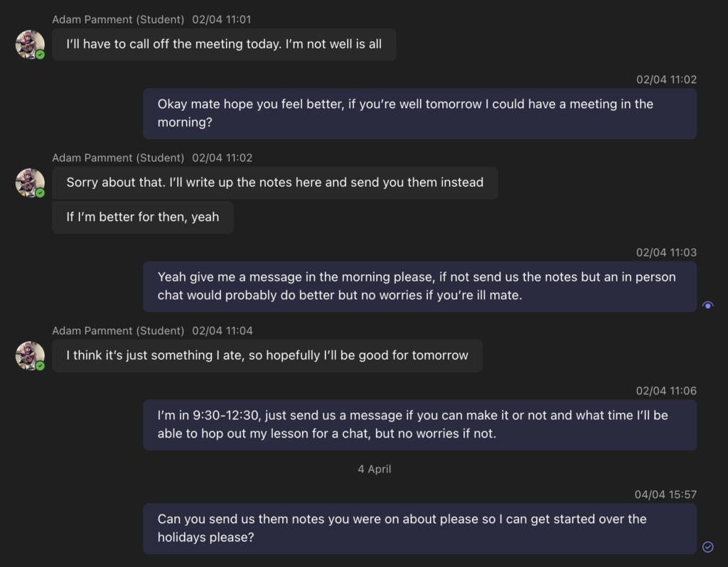Select the "Yeah give me a message" bubble

(x=419, y=286)
